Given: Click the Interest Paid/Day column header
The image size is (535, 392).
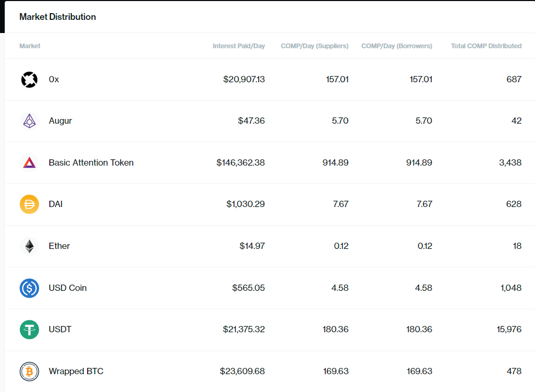Looking at the screenshot, I should 239,46.
